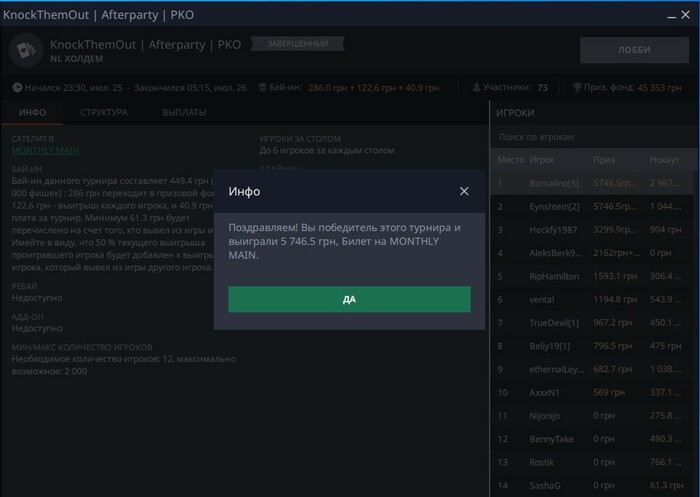
Task: Switch to the СТРУКТУРА tab
Action: 104,113
